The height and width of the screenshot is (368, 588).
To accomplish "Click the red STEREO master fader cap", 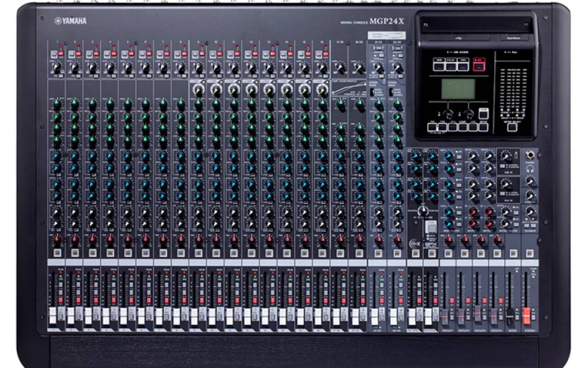I will point(526,315).
